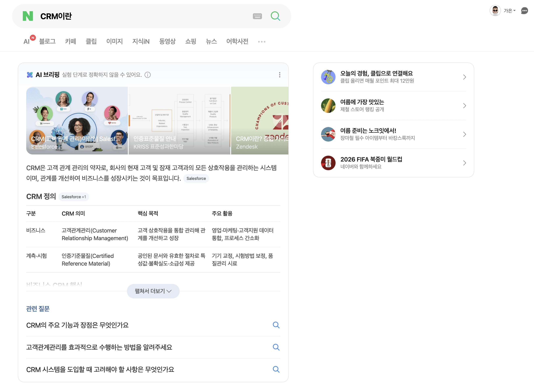
Task: Click magnifier beside 고객관계관리를 효과적으로 수행하는 방법
Action: tap(276, 347)
